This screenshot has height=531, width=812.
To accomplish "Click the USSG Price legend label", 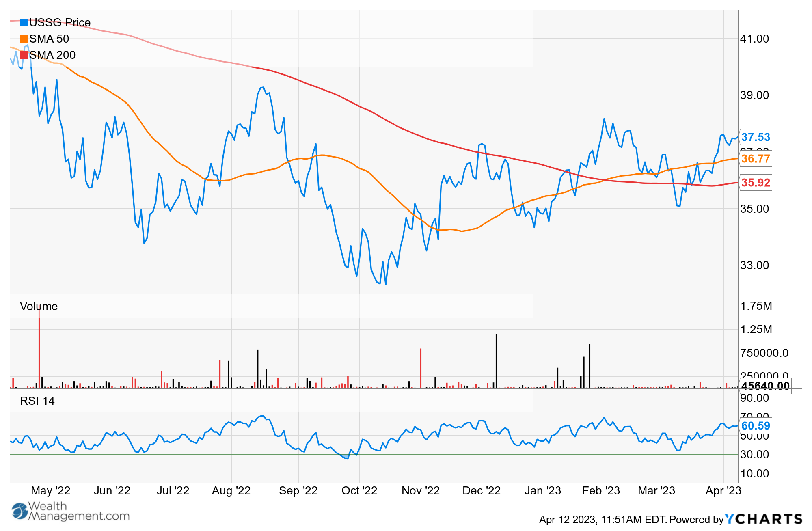I will tap(60, 22).
